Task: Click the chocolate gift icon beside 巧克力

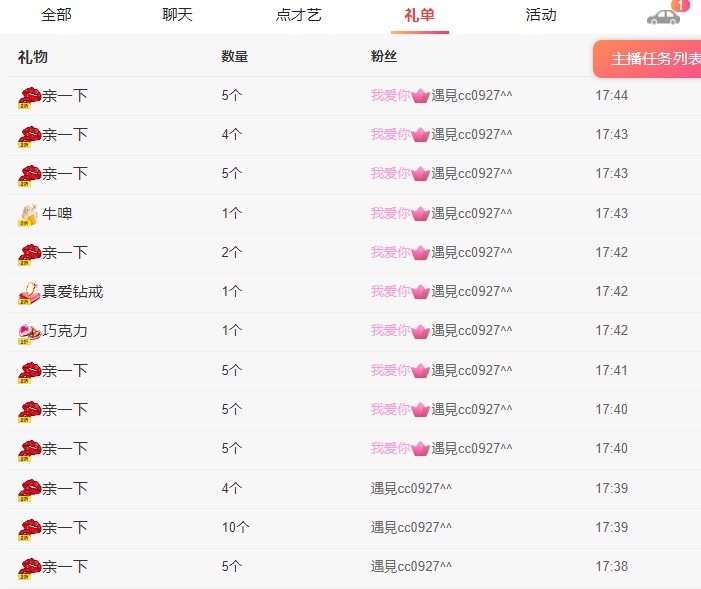Action: point(29,332)
